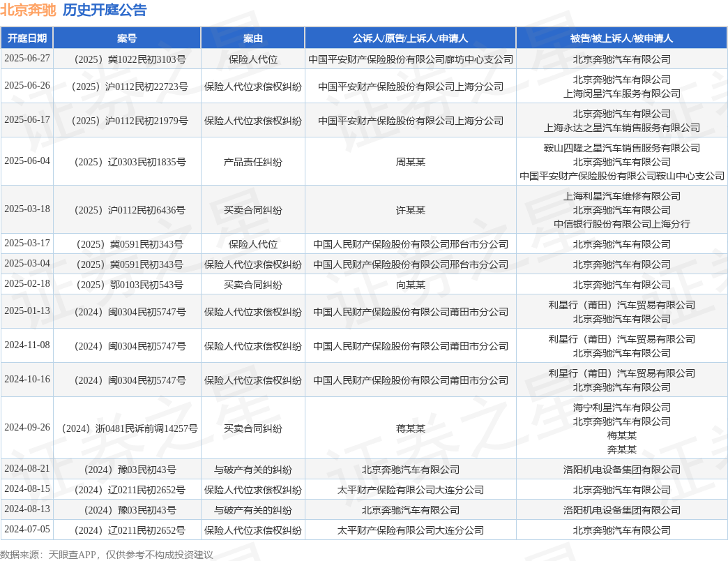Click 洛阳机电设备集团有限公司 in 2024-08-21 row

(x=622, y=470)
